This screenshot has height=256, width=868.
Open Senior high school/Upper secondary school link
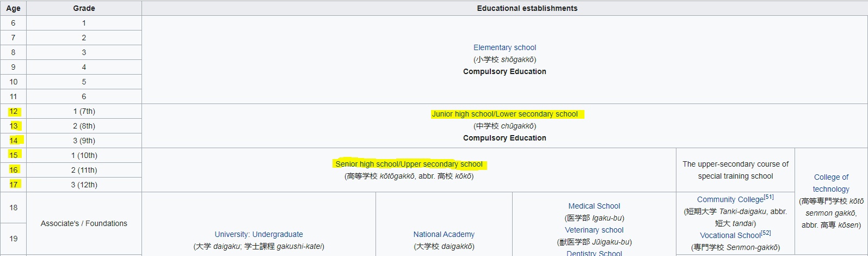pos(409,164)
